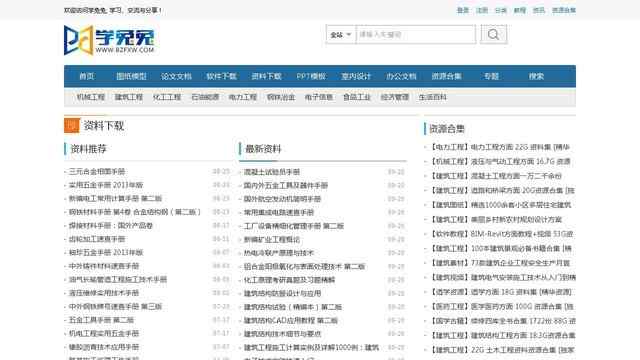Image resolution: width=640 pixels, height=360 pixels.
Task: Select 电子信息 sub-category
Action: coord(319,97)
